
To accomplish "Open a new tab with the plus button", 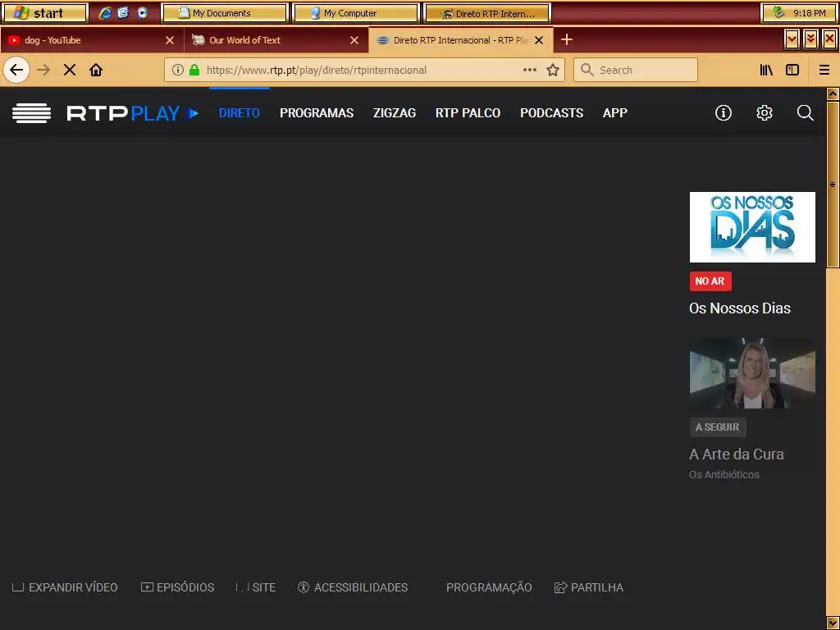I will [566, 39].
